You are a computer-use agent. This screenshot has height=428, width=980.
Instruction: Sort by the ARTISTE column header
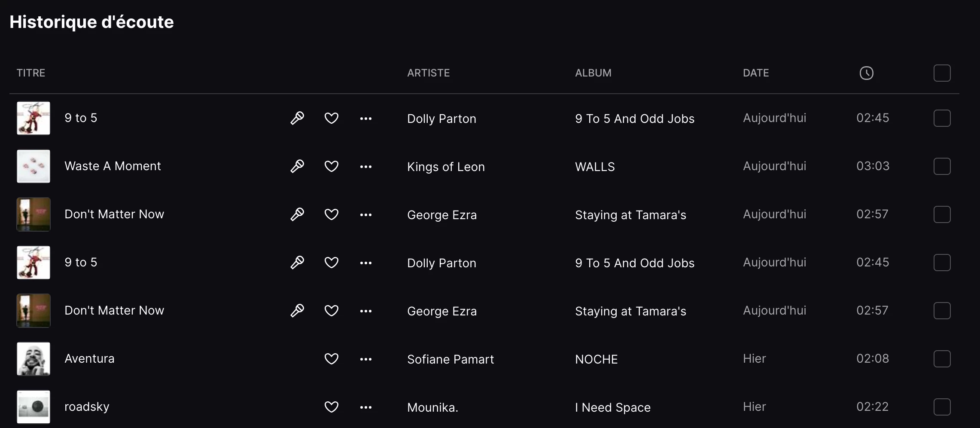click(x=428, y=73)
